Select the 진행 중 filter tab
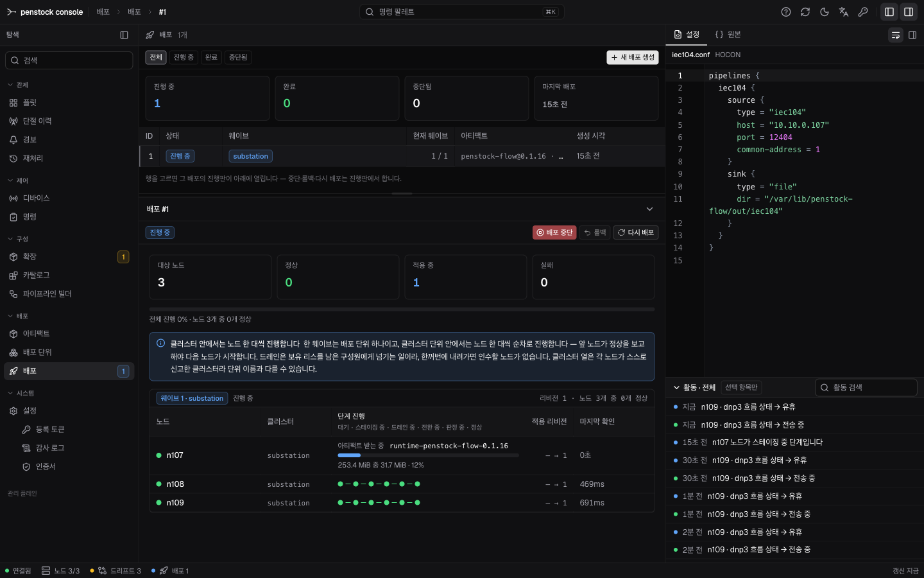This screenshot has width=924, height=578. click(184, 57)
